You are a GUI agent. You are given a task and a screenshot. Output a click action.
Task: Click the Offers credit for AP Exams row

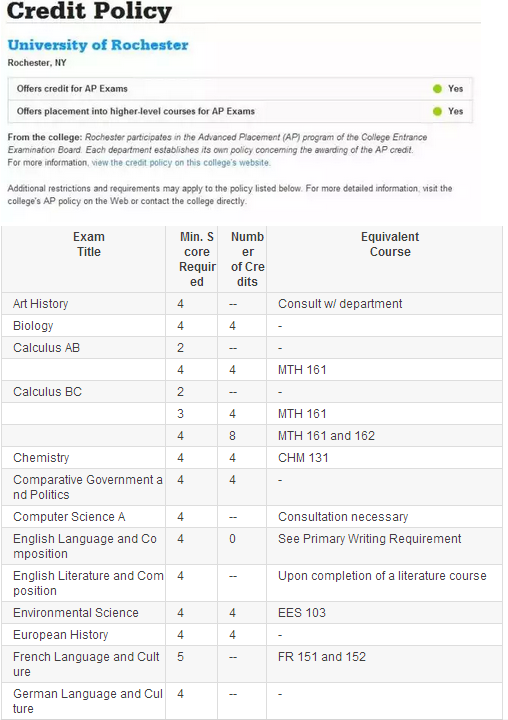[240, 89]
